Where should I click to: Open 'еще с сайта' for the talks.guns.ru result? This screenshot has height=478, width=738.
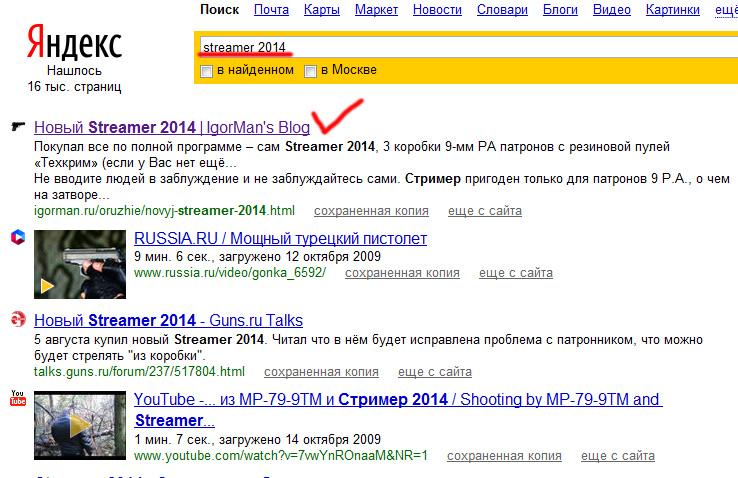pyautogui.click(x=435, y=372)
